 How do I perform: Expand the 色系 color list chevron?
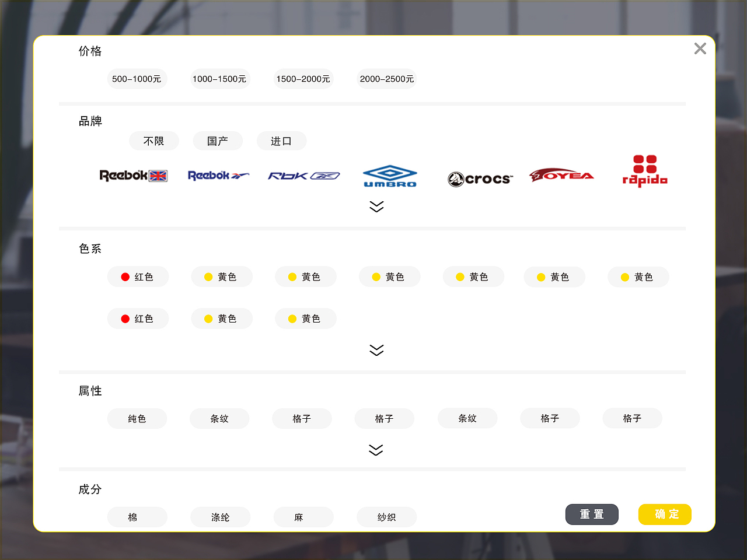(x=376, y=349)
